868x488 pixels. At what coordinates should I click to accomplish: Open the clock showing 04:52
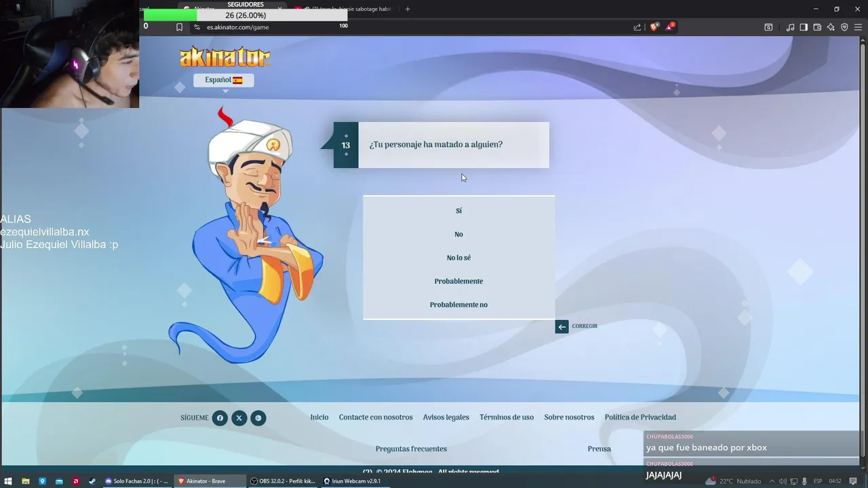[x=835, y=481]
